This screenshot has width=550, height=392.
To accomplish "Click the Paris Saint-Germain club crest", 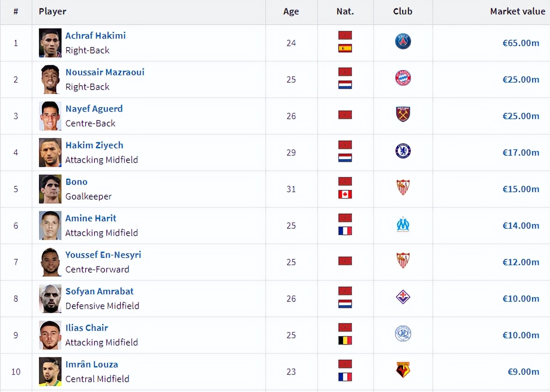I will click(403, 41).
